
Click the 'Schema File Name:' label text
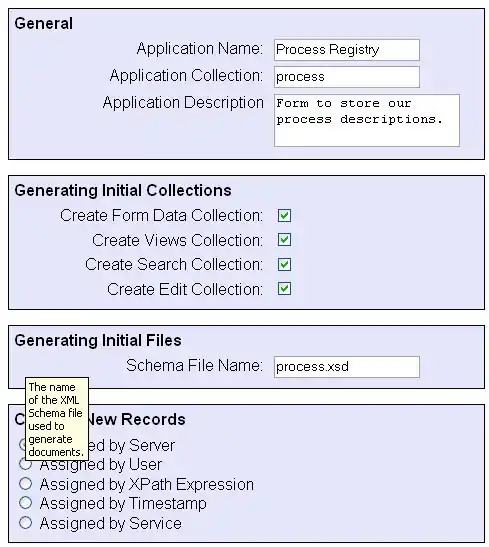[x=194, y=366]
